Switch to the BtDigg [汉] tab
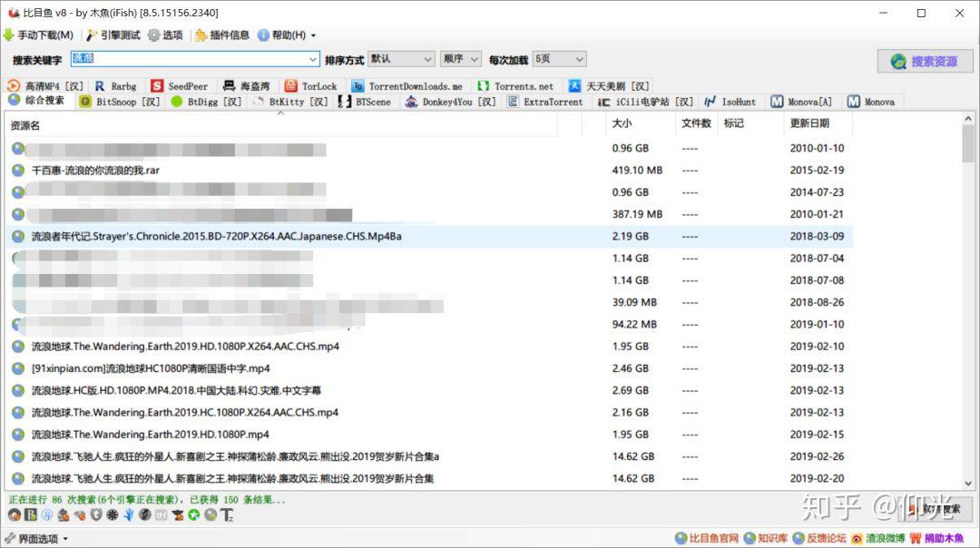The image size is (980, 548). click(206, 102)
